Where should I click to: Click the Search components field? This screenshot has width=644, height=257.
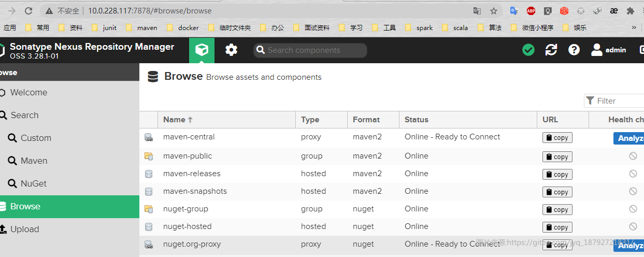coord(310,50)
